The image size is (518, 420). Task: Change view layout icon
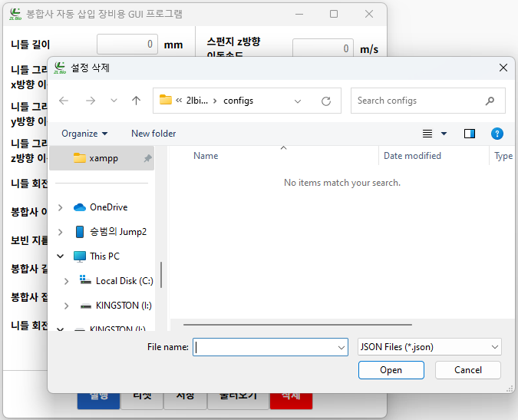pos(428,134)
